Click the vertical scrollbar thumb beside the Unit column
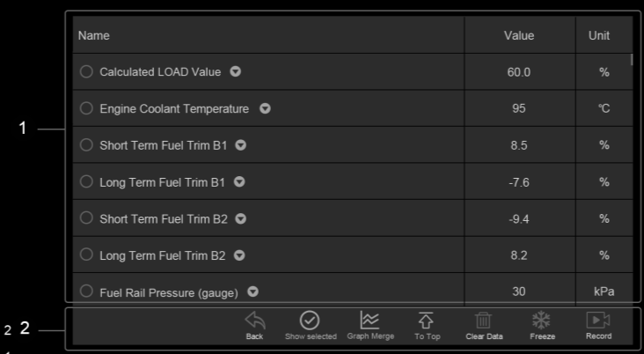Viewport: 644px width, 354px height. [x=632, y=60]
